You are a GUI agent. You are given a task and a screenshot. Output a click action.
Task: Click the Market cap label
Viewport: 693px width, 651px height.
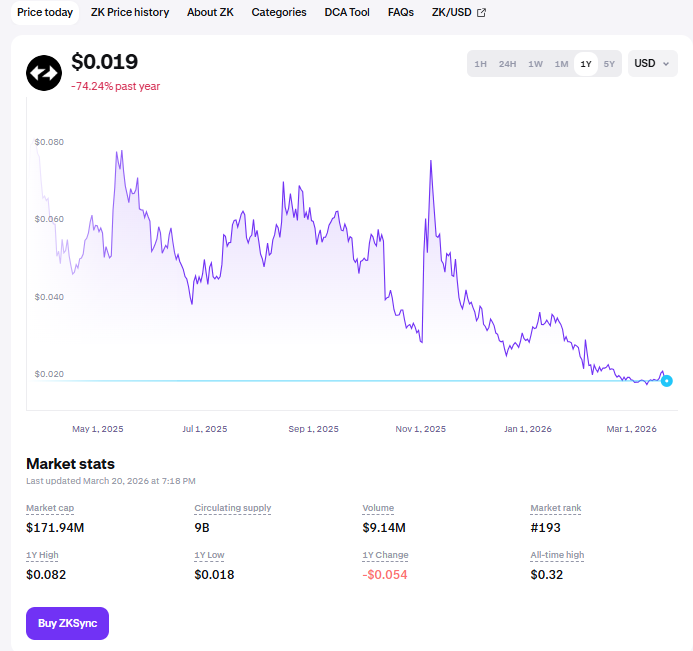point(49,508)
